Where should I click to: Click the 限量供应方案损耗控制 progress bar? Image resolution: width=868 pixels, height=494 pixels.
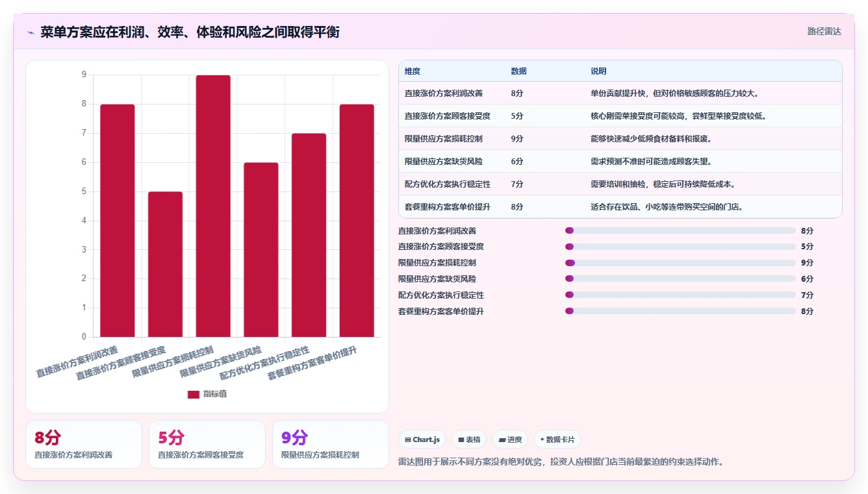coord(680,263)
